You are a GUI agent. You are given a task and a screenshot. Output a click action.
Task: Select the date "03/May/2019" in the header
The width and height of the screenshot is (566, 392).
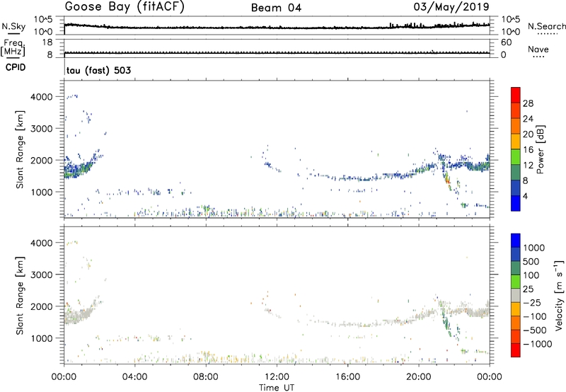451,7
